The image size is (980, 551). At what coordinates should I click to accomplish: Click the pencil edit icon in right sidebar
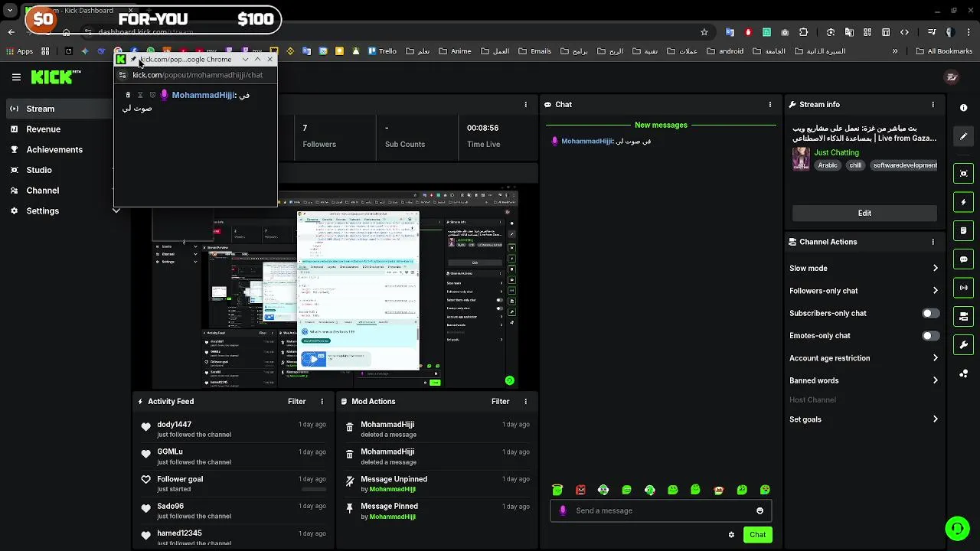[963, 136]
